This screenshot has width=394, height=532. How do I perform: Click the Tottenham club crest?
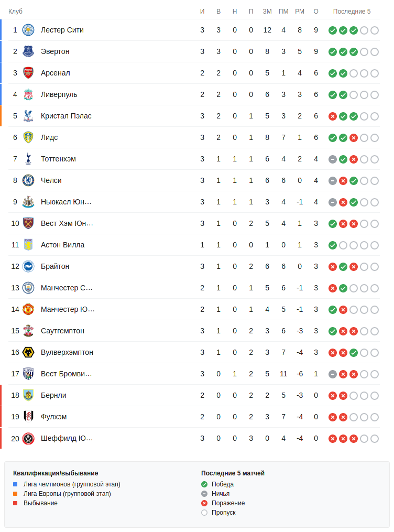[28, 159]
